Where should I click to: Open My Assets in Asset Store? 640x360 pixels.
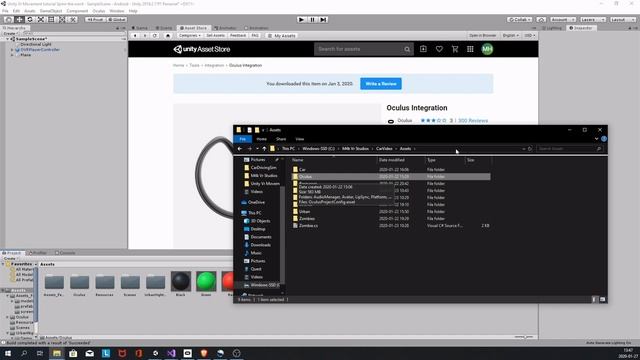[282, 36]
